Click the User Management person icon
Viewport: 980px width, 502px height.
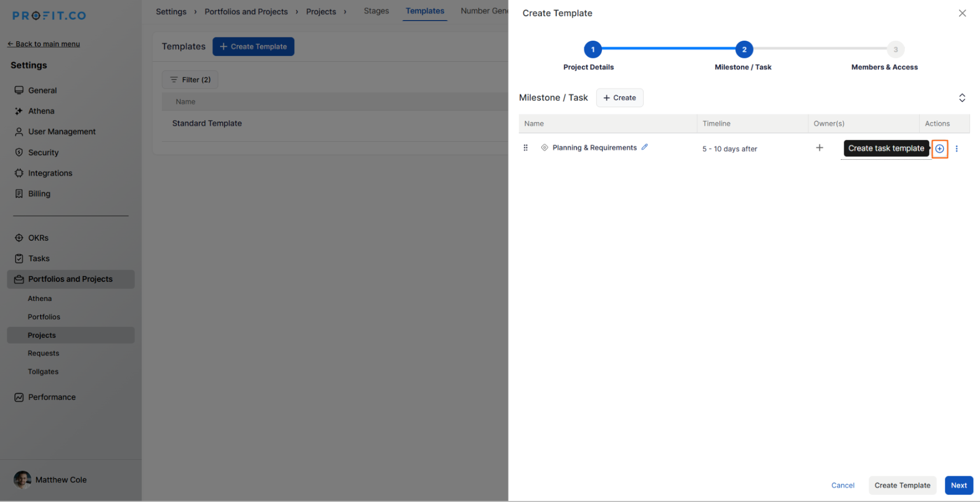pyautogui.click(x=19, y=132)
